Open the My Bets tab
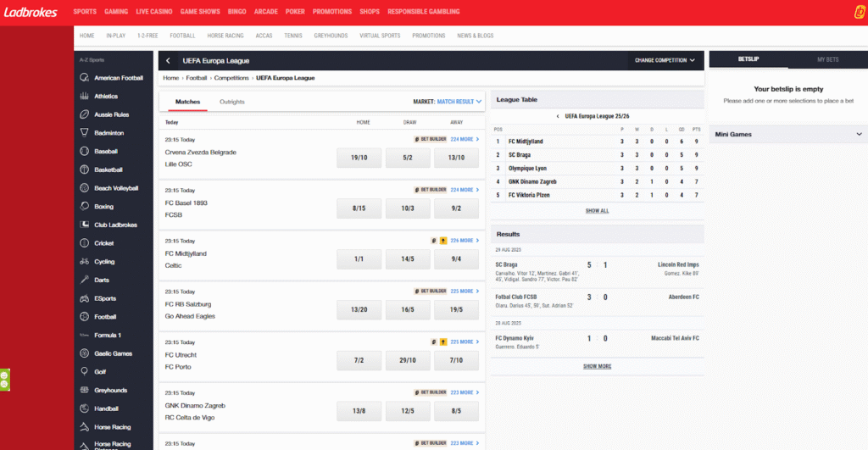Screen dimensions: 868x450 click(x=827, y=60)
